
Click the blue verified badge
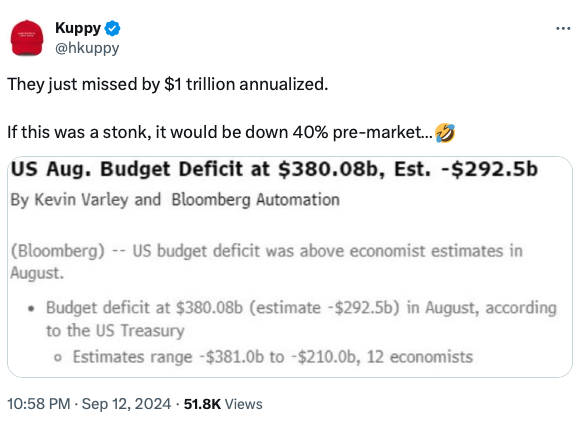[112, 28]
